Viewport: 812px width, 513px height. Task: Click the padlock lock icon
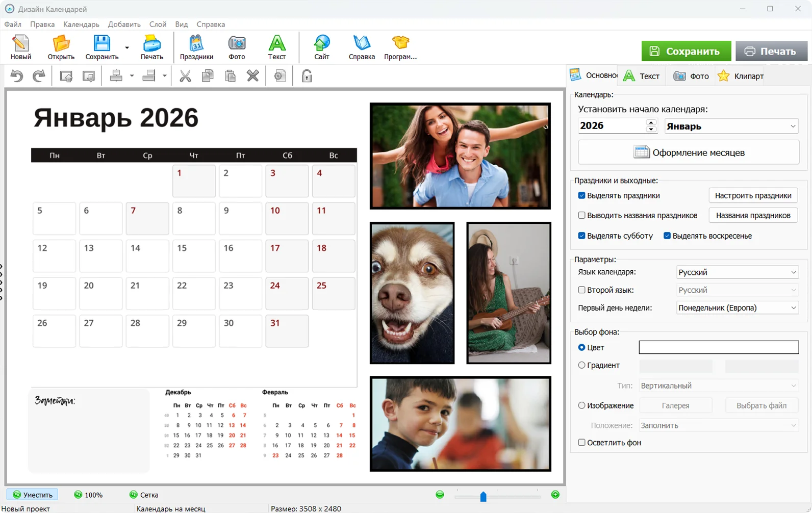pos(307,76)
